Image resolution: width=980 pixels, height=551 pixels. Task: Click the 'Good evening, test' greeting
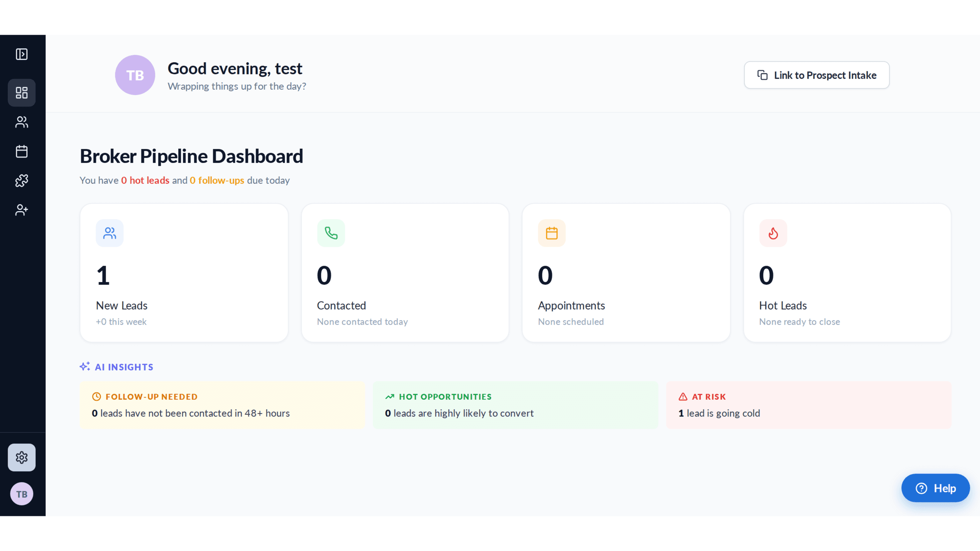[235, 68]
